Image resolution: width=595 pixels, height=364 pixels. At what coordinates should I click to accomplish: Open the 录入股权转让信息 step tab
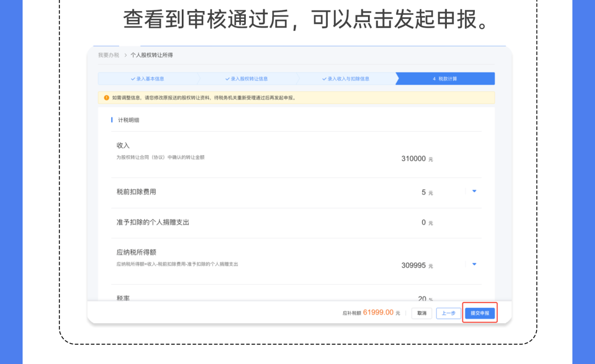click(x=247, y=79)
